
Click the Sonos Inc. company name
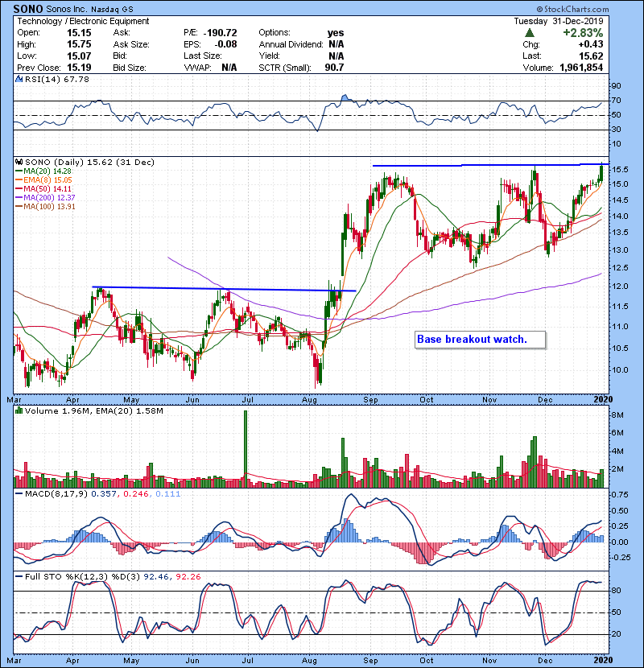pyautogui.click(x=66, y=9)
